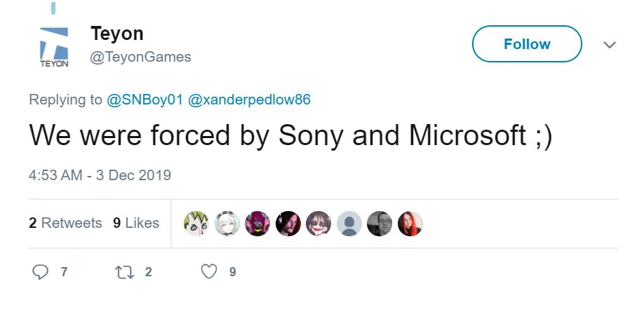
Task: Click the clown-makeup face liker avatar
Action: (x=318, y=224)
